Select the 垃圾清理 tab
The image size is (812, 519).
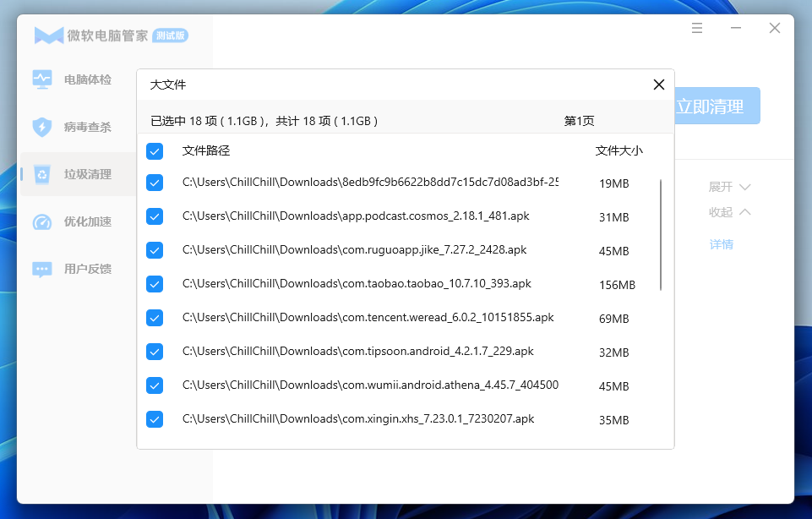(x=79, y=175)
